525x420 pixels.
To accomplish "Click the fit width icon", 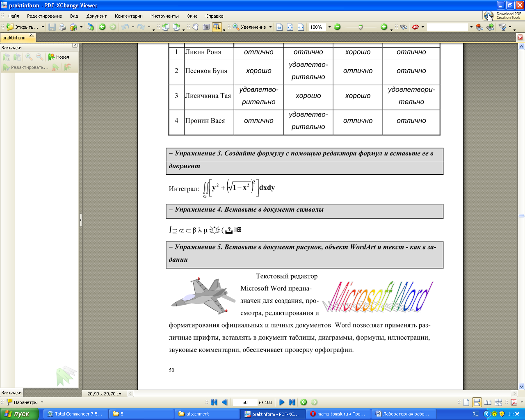I will tap(301, 27).
